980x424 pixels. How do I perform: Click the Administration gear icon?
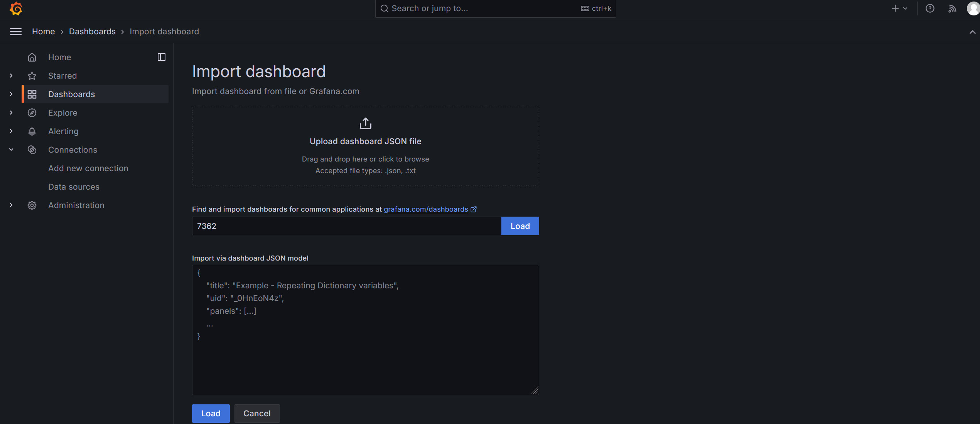pos(32,205)
